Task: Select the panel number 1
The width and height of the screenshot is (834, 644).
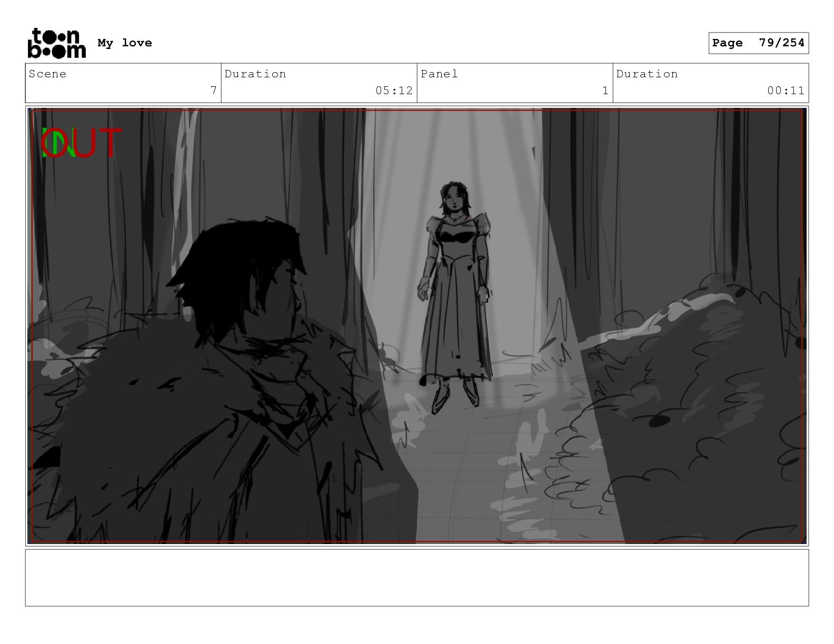Action: click(x=605, y=90)
